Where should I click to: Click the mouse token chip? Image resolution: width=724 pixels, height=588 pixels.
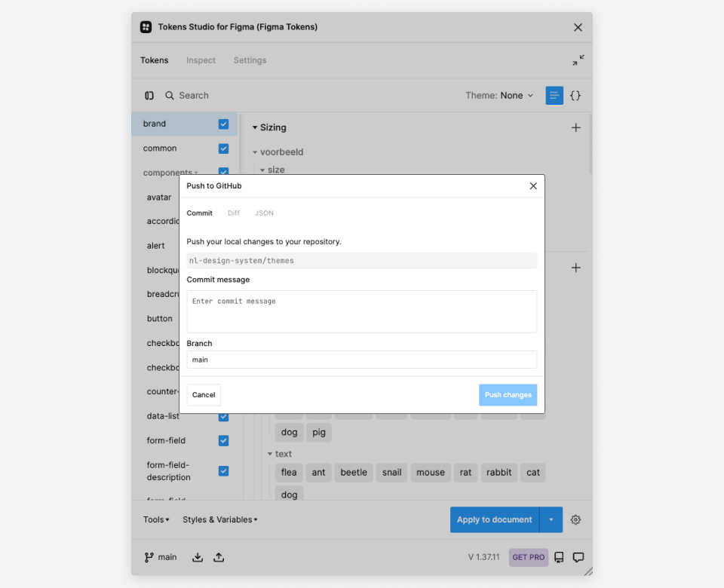431,472
